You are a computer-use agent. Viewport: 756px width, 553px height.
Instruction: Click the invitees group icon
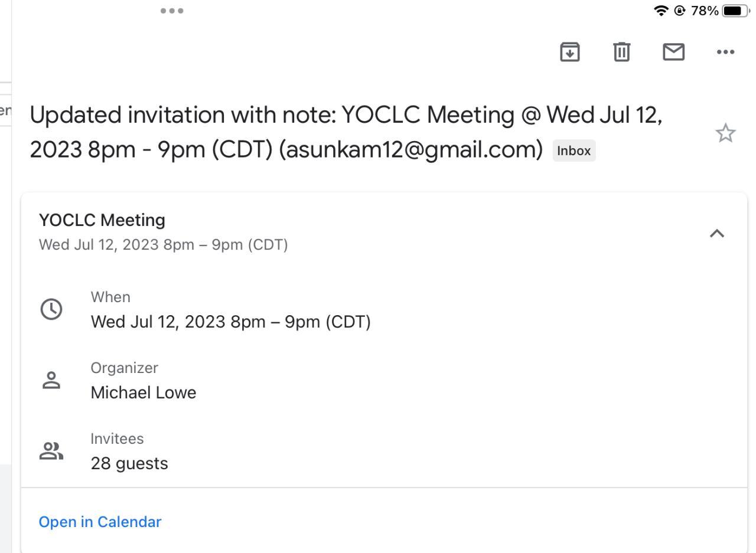click(x=51, y=451)
